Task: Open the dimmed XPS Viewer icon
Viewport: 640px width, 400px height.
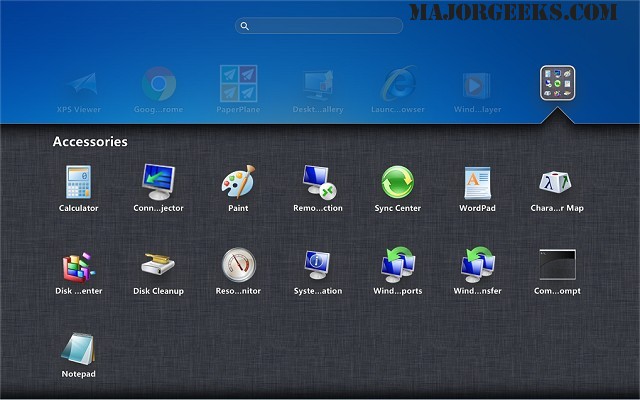Action: [x=84, y=84]
